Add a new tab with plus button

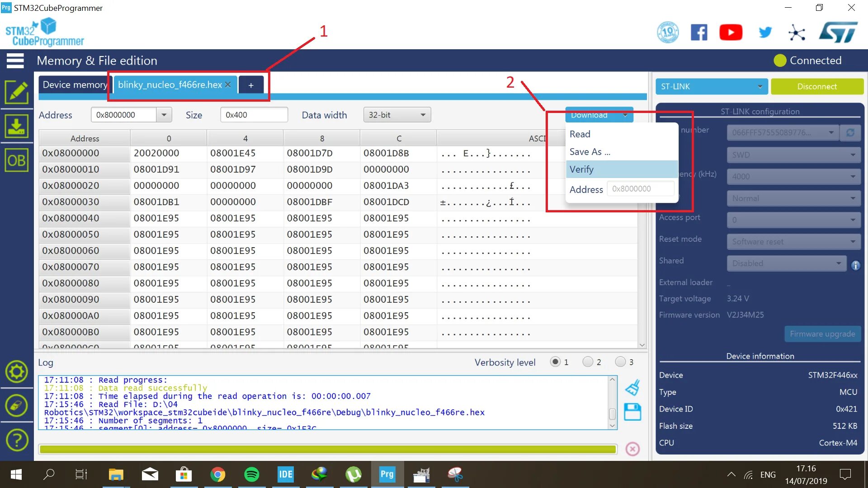coord(251,85)
